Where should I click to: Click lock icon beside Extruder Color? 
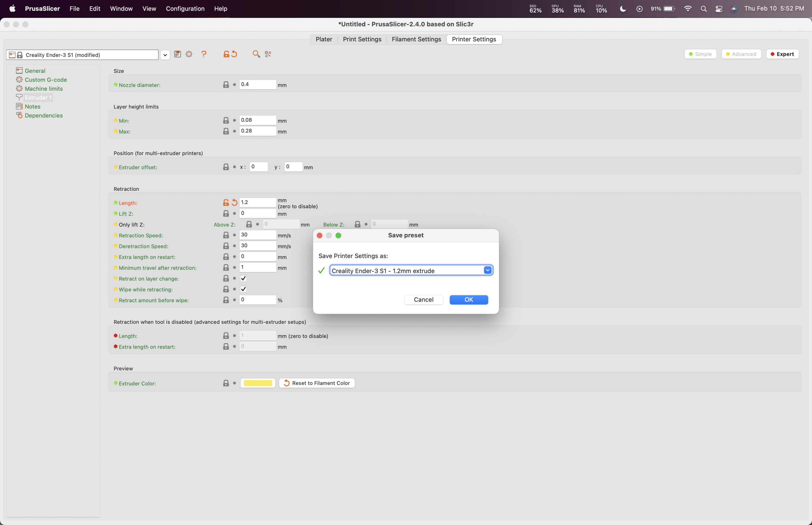coord(226,383)
